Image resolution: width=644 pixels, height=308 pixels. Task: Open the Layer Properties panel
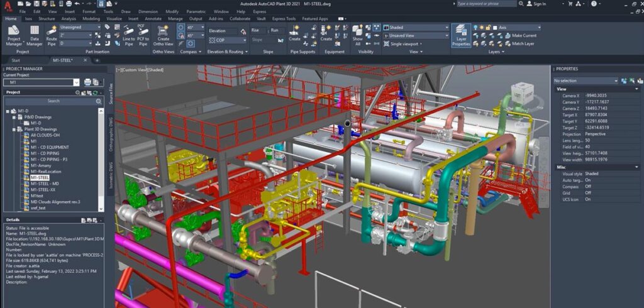coord(460,35)
